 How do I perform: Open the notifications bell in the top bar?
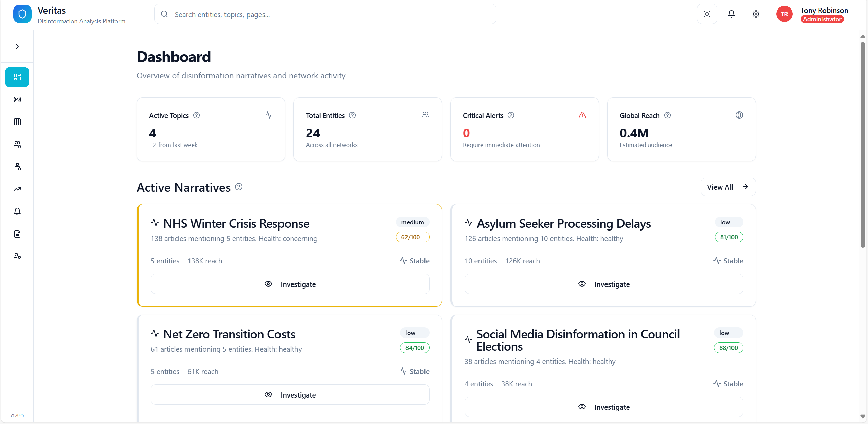pos(731,14)
